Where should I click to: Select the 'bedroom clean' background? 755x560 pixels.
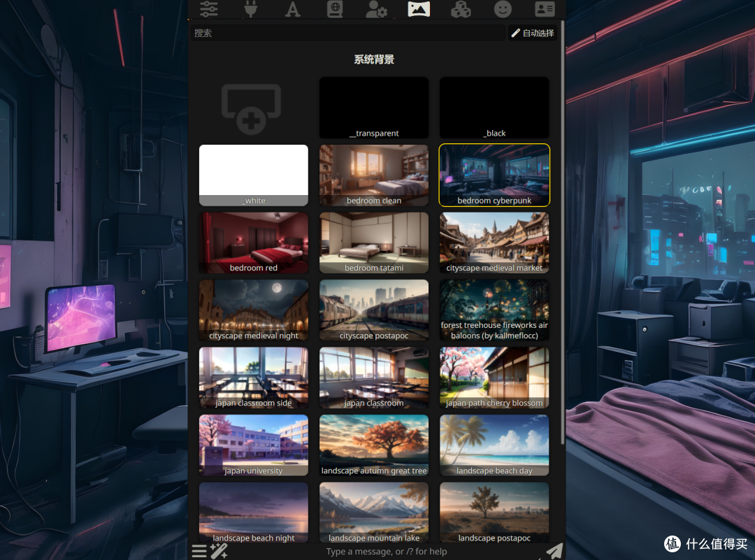[x=374, y=175]
